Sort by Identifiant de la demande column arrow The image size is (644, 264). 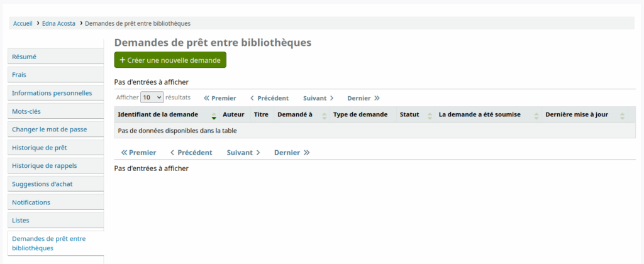tap(214, 115)
